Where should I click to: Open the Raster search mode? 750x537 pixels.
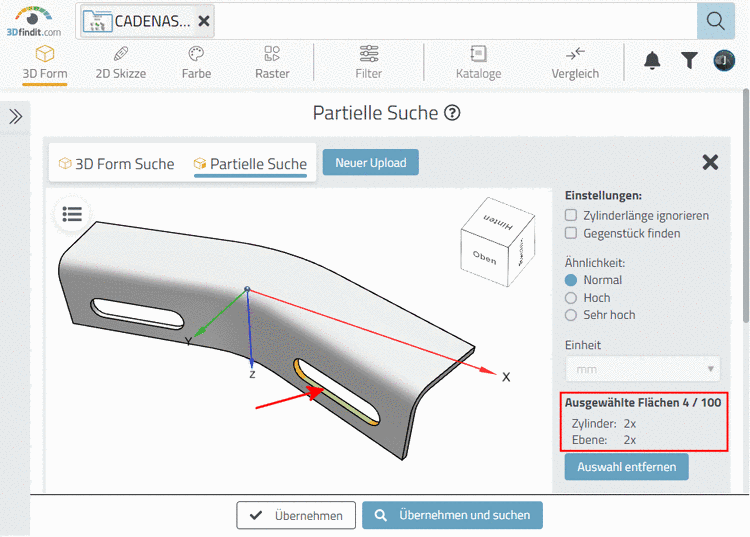(272, 62)
